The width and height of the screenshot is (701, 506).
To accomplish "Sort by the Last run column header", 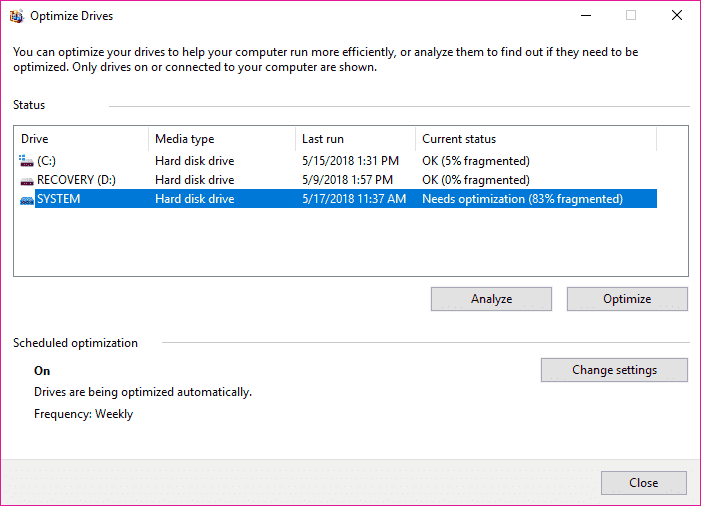I will pos(355,139).
